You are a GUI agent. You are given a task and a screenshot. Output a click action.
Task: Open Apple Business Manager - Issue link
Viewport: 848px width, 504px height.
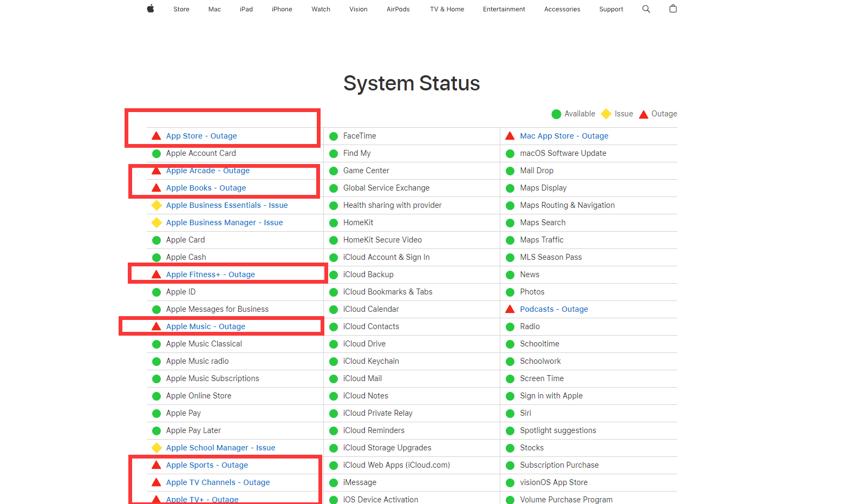(x=225, y=222)
